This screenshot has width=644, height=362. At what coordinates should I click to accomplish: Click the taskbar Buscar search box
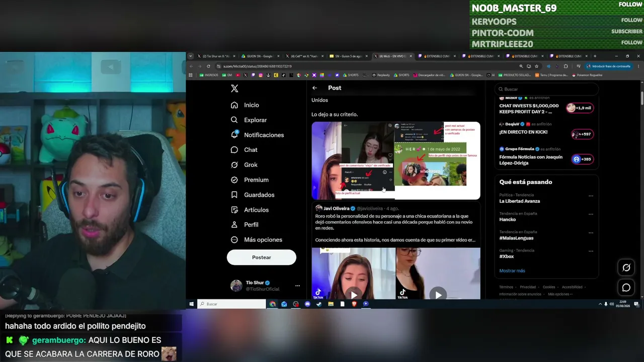click(x=231, y=304)
